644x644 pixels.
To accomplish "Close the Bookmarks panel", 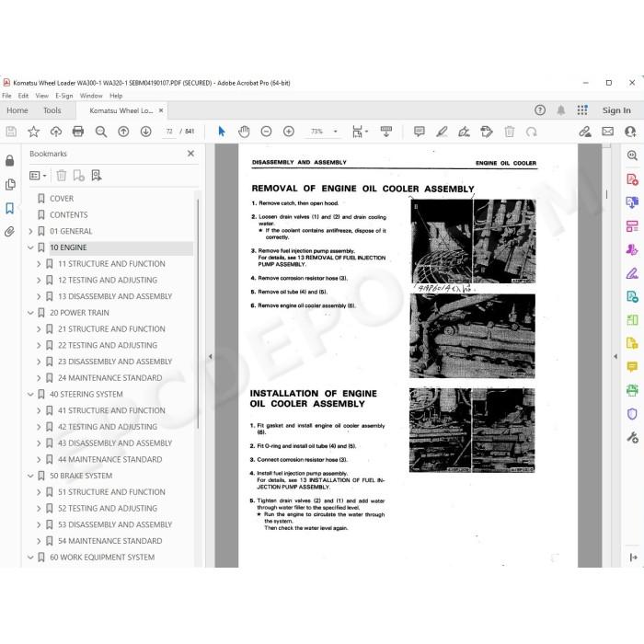I will [190, 154].
